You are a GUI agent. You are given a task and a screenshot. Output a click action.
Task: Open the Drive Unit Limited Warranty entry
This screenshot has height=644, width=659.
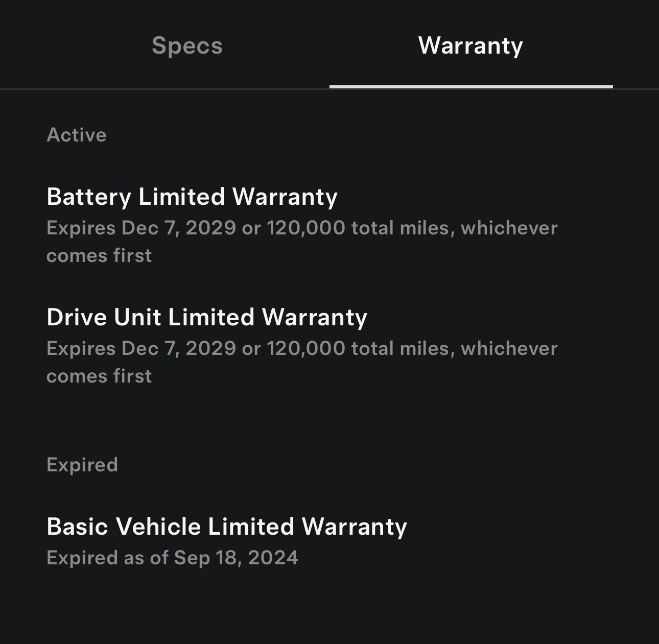click(x=207, y=317)
